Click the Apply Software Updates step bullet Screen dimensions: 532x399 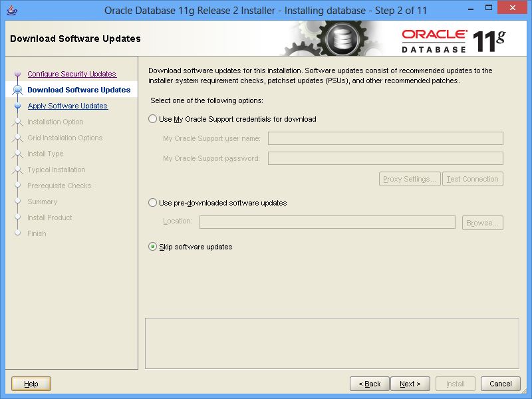tap(18, 106)
